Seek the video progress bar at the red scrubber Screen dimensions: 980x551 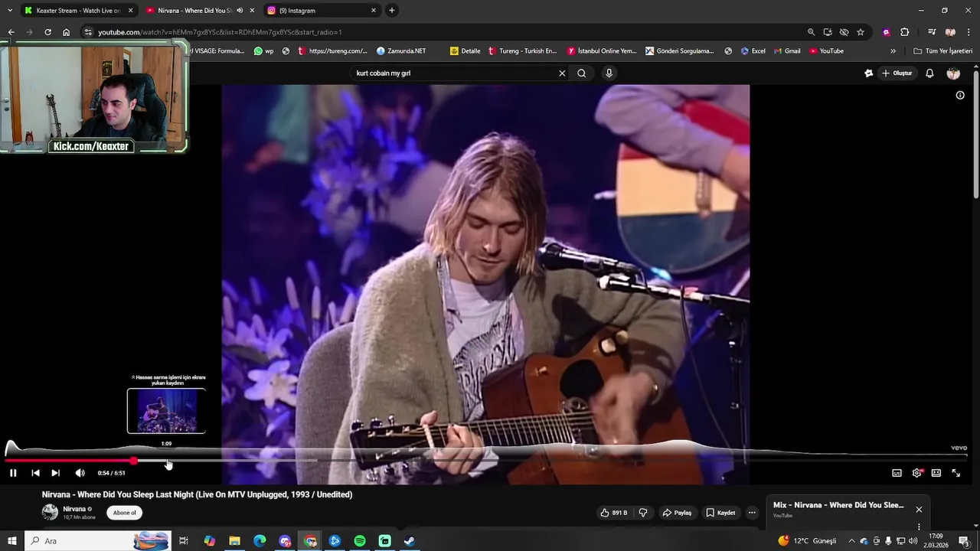[134, 461]
